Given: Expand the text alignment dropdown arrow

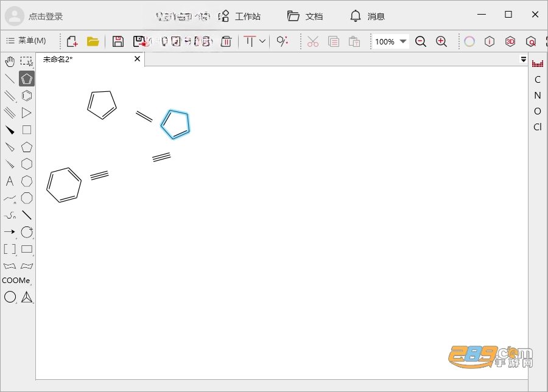Looking at the screenshot, I should click(262, 41).
